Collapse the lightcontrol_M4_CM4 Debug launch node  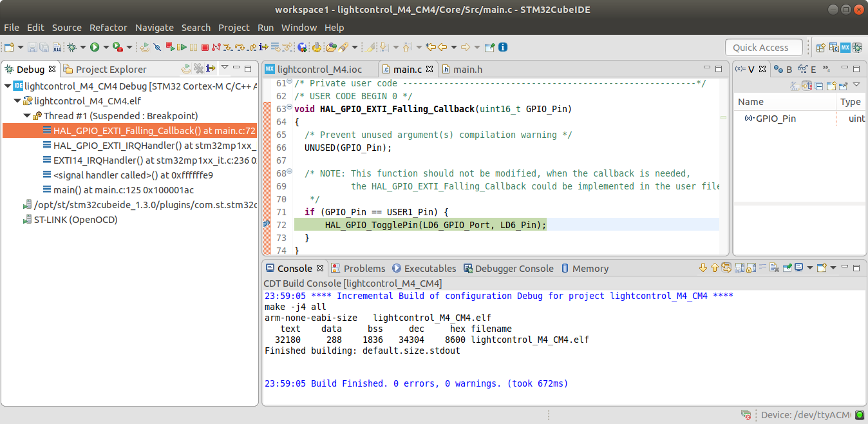click(x=7, y=86)
